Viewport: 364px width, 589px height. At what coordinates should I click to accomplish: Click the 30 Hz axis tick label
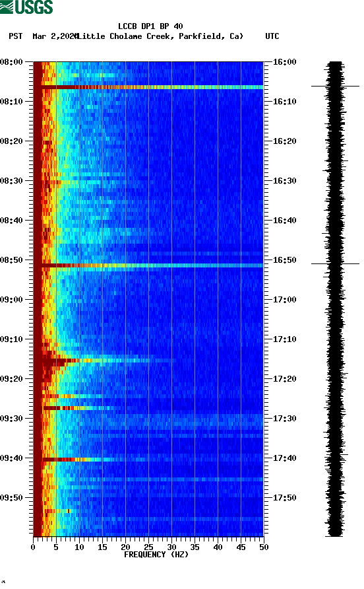pos(171,547)
